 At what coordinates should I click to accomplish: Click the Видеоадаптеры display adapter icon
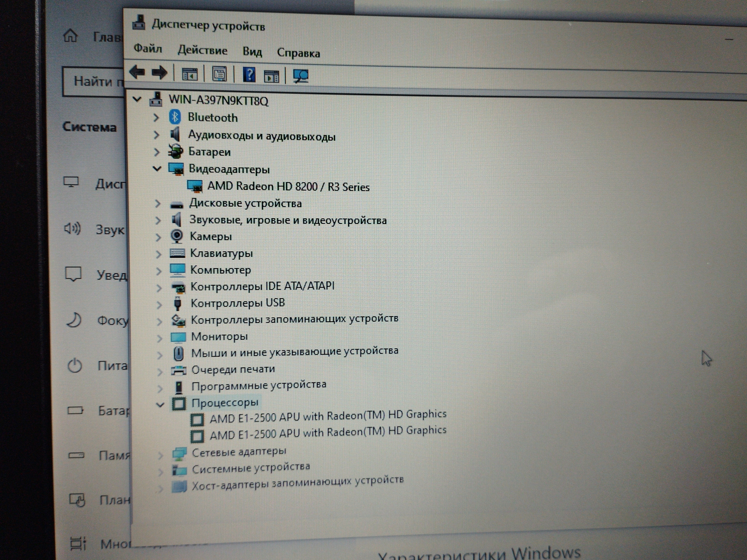(176, 169)
